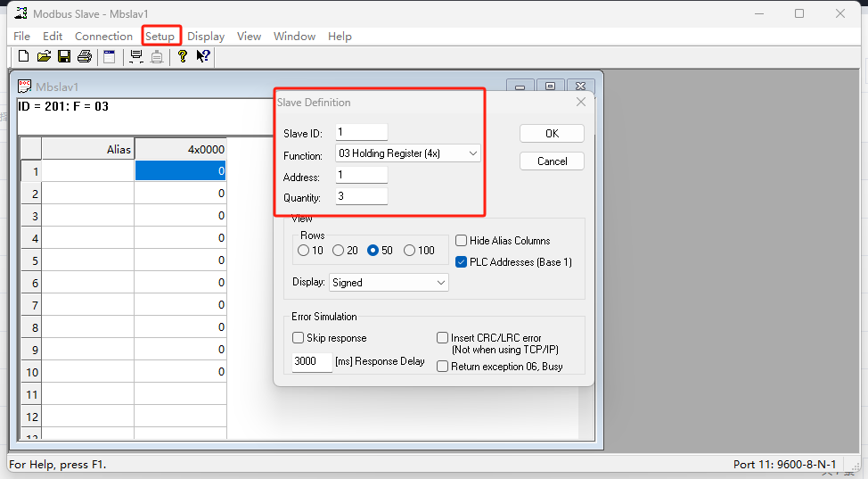
Task: Select the 100 rows radio button
Action: coord(410,251)
